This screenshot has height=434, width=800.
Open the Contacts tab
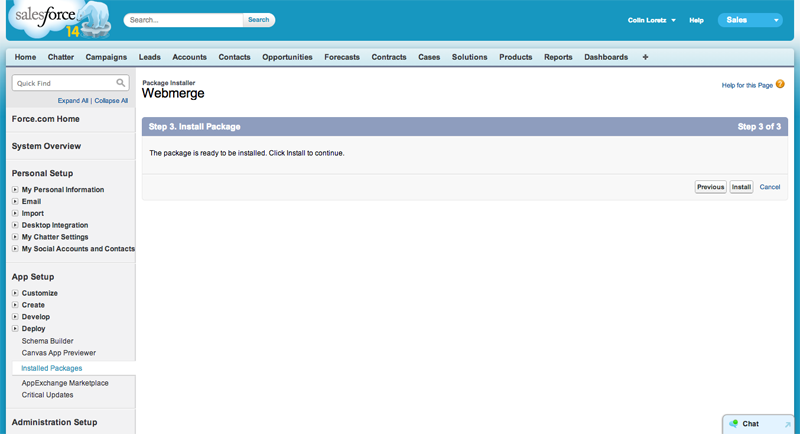(x=234, y=57)
